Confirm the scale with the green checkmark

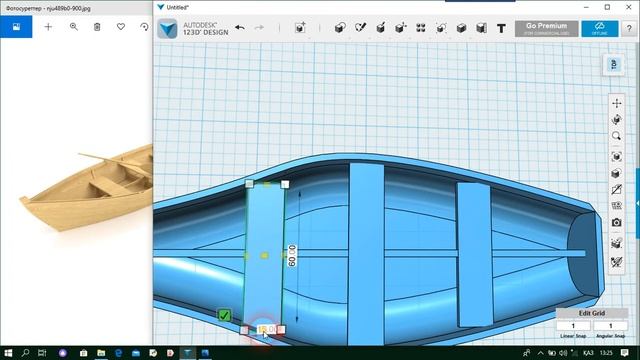pyautogui.click(x=224, y=315)
